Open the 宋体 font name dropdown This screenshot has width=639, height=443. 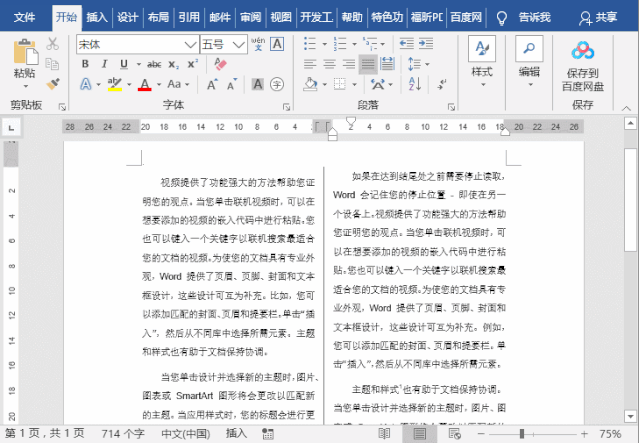point(190,45)
